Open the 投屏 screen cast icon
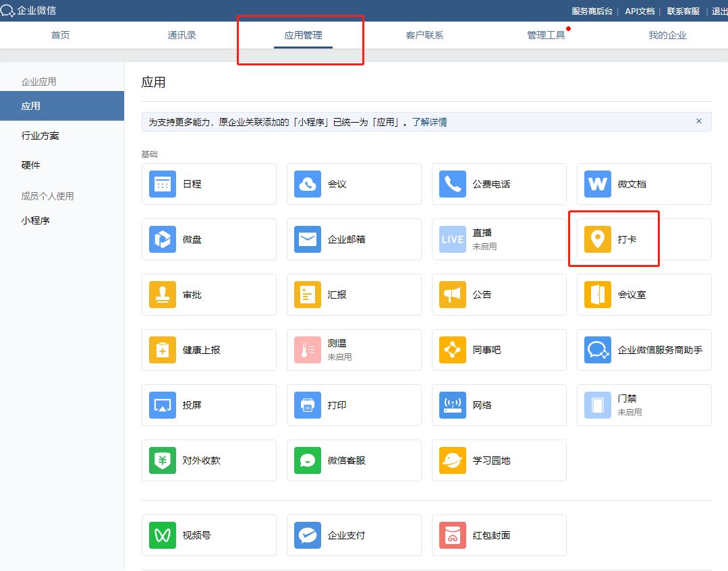 pyautogui.click(x=163, y=405)
